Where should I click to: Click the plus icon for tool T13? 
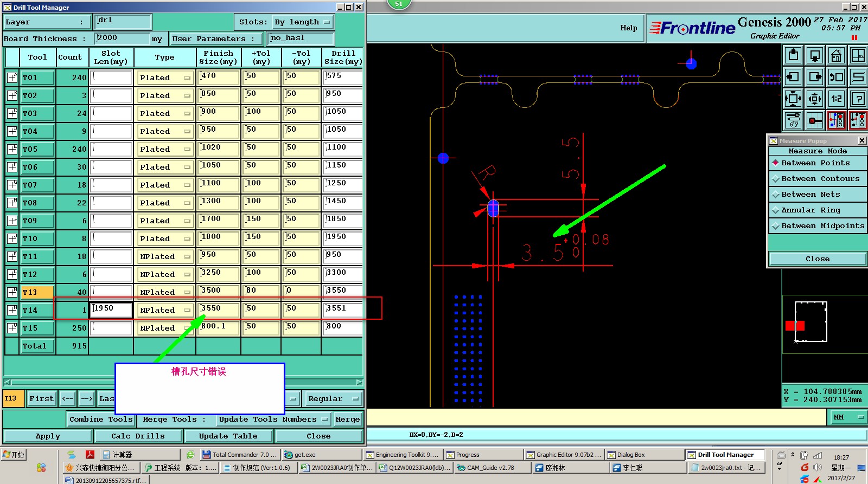pyautogui.click(x=12, y=292)
